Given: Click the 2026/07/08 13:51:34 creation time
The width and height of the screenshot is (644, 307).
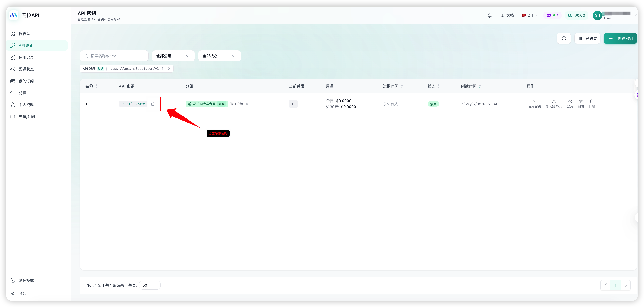Looking at the screenshot, I should click(479, 104).
